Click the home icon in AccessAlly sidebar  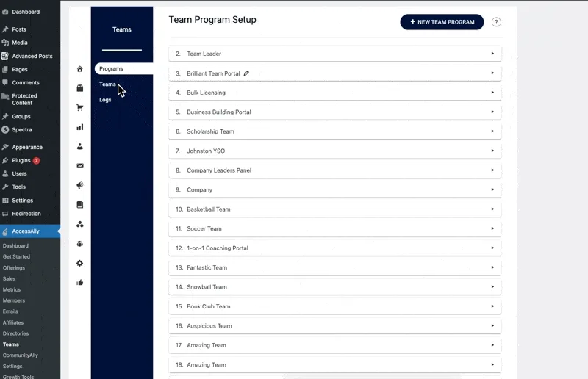point(80,69)
